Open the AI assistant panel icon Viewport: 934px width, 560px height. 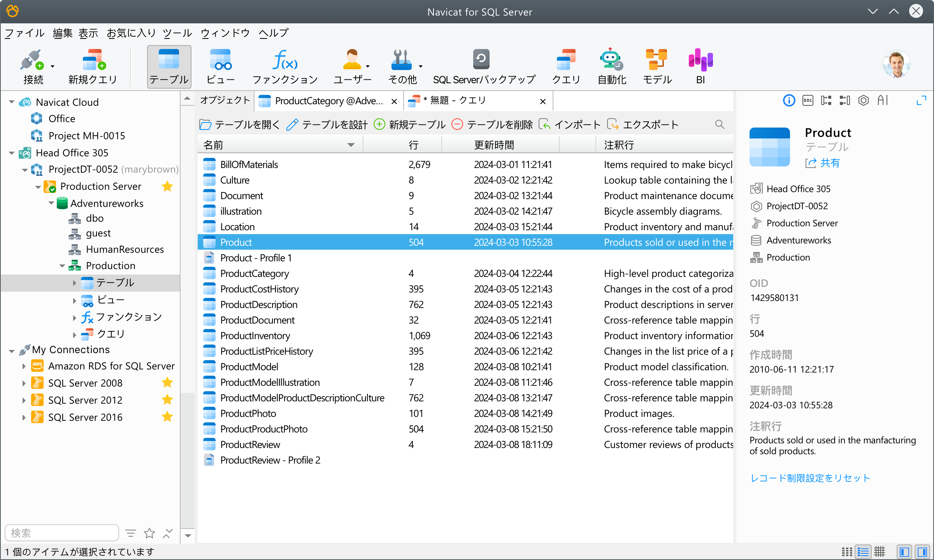pos(882,101)
